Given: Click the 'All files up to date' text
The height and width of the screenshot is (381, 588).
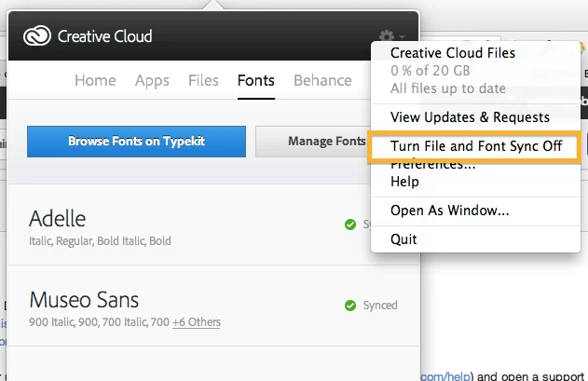Looking at the screenshot, I should coord(447,88).
